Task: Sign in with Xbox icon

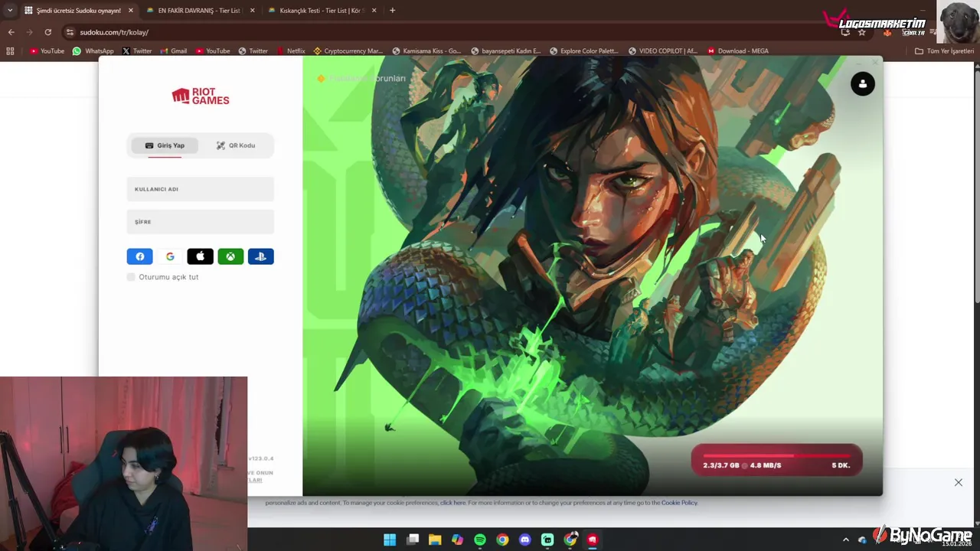Action: click(x=230, y=256)
